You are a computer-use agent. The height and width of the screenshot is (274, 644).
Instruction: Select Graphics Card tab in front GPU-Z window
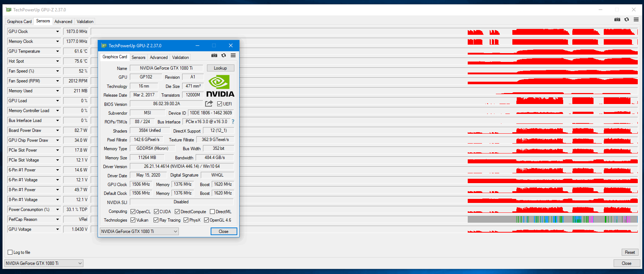pos(115,57)
